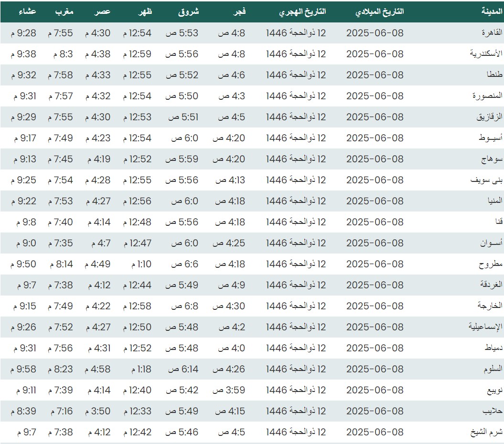This screenshot has width=504, height=444.
Task: Select the مطروح city name cell
Action: [491, 264]
